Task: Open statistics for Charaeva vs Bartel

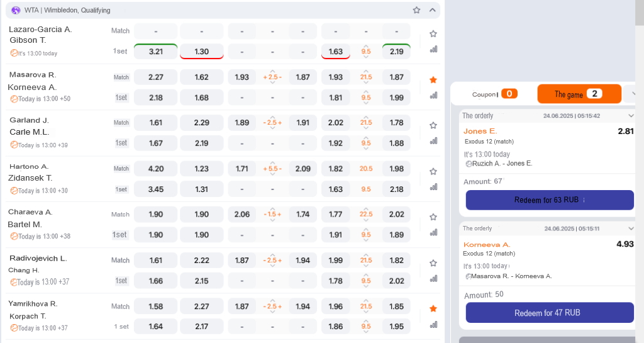Action: [433, 232]
